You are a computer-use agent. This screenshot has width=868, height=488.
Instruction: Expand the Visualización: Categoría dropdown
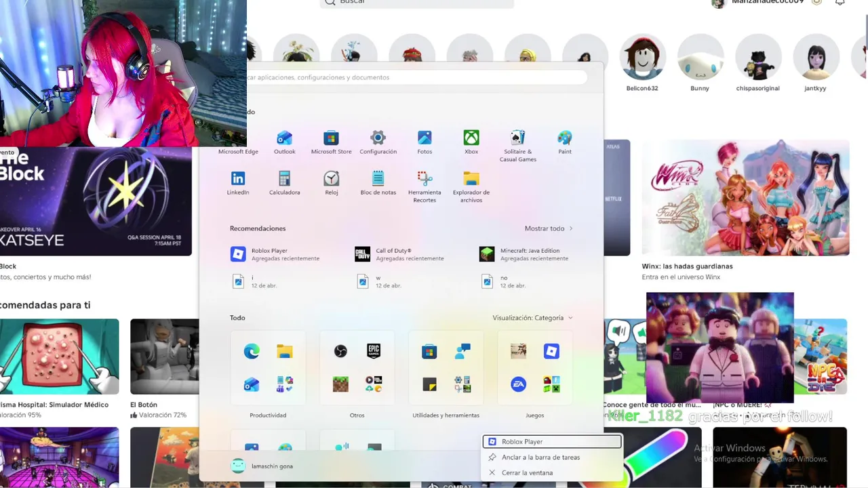532,317
